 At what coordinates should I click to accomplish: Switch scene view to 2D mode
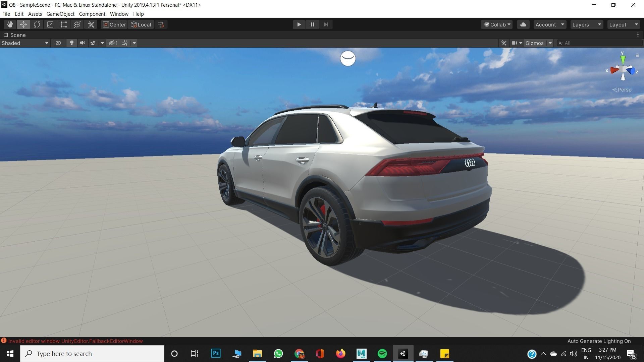tap(58, 43)
